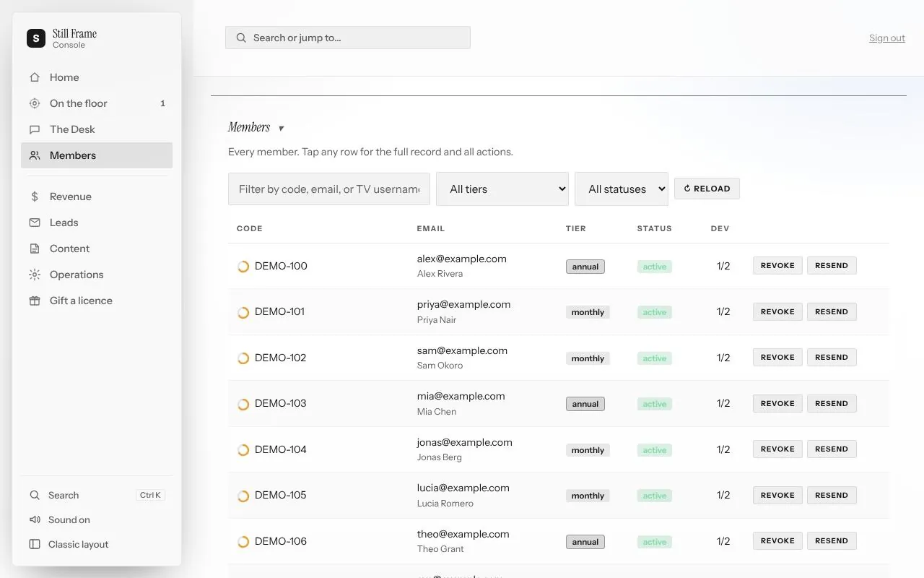Focus the filter by code or email field

click(x=329, y=189)
